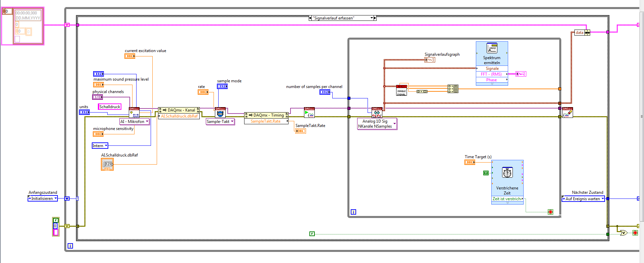Click the Verstrichene Zeit stopwatch icon
Viewport: 644px width, 263px height.
(x=507, y=173)
